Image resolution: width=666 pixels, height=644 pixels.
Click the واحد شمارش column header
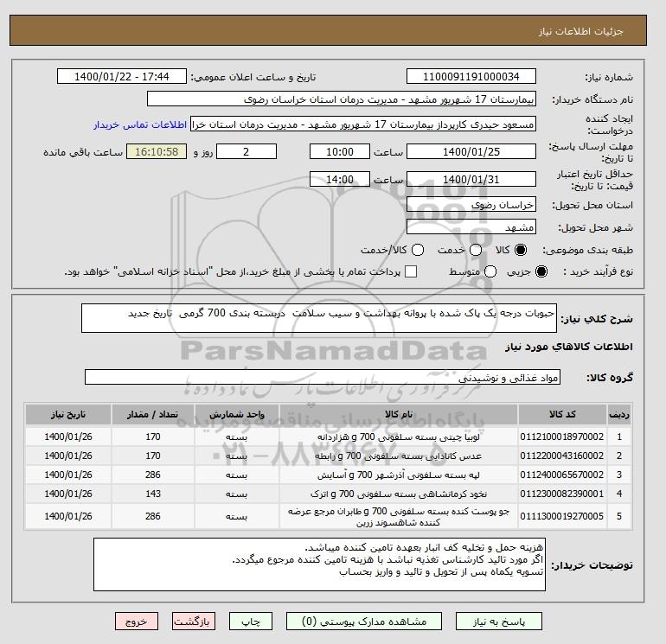pos(237,414)
